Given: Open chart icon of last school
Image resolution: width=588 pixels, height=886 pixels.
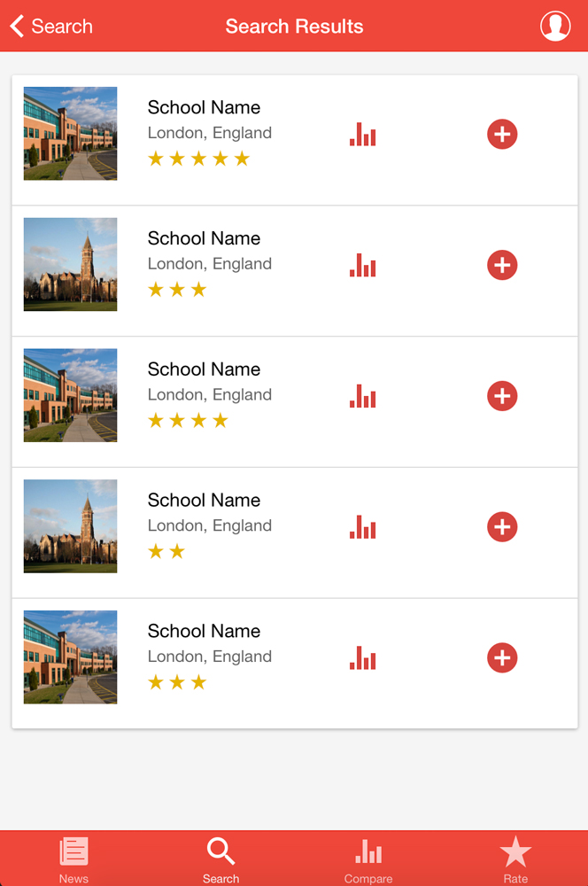Looking at the screenshot, I should coord(363,658).
